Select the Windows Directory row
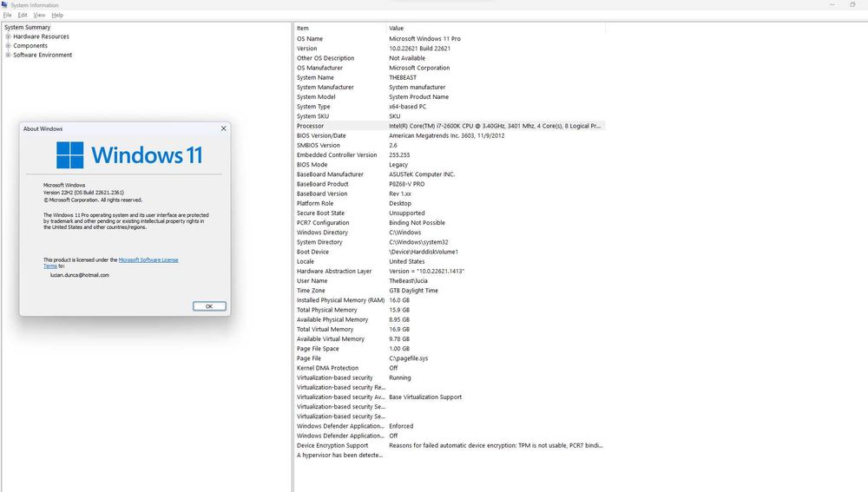This screenshot has width=868, height=492. click(450, 233)
